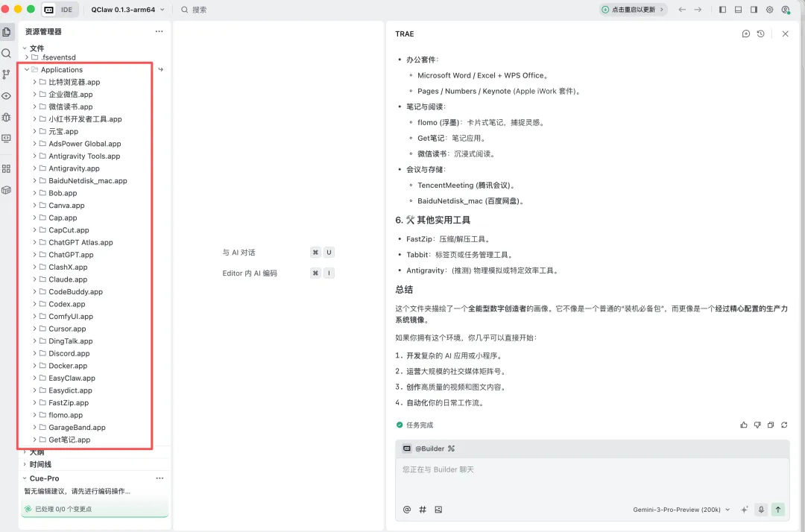Add # context reference in chat input

[x=423, y=510]
